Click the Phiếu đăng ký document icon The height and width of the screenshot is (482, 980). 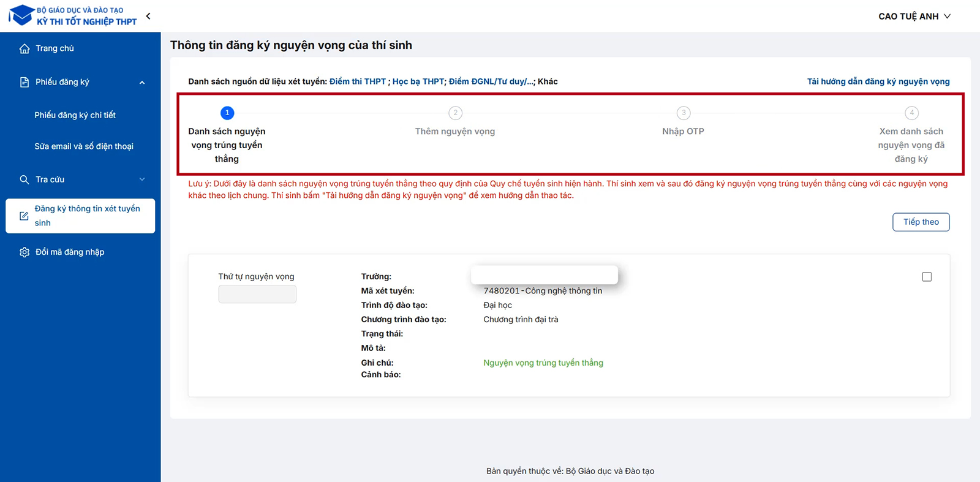click(x=24, y=82)
